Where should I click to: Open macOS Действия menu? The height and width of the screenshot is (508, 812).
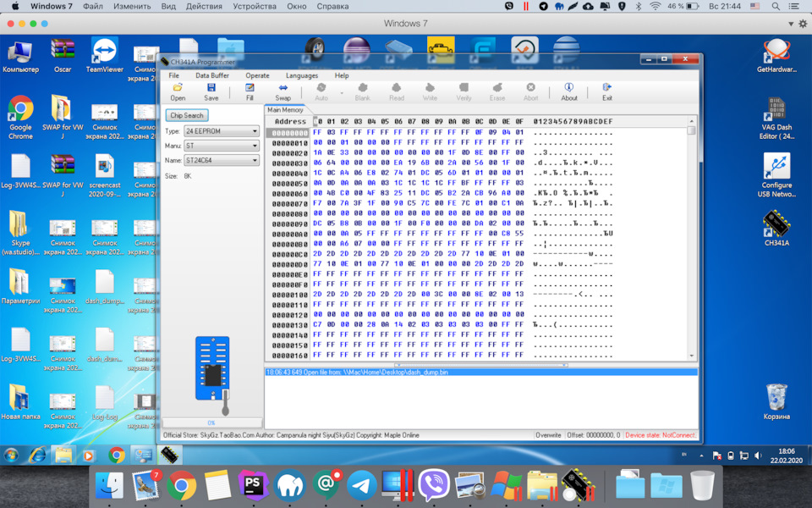point(204,6)
